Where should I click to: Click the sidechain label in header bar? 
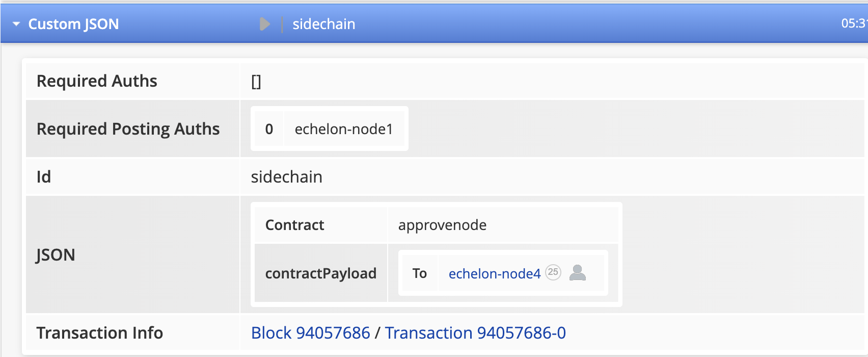pyautogui.click(x=323, y=24)
